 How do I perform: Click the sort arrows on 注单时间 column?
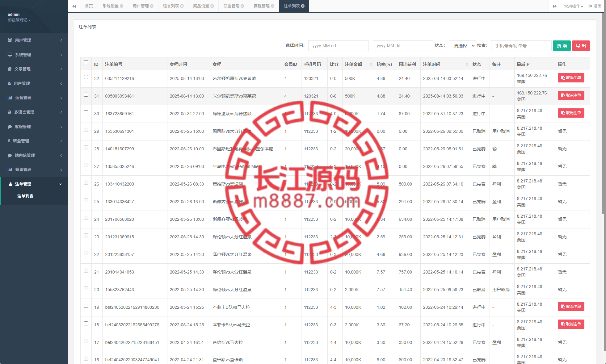point(467,65)
